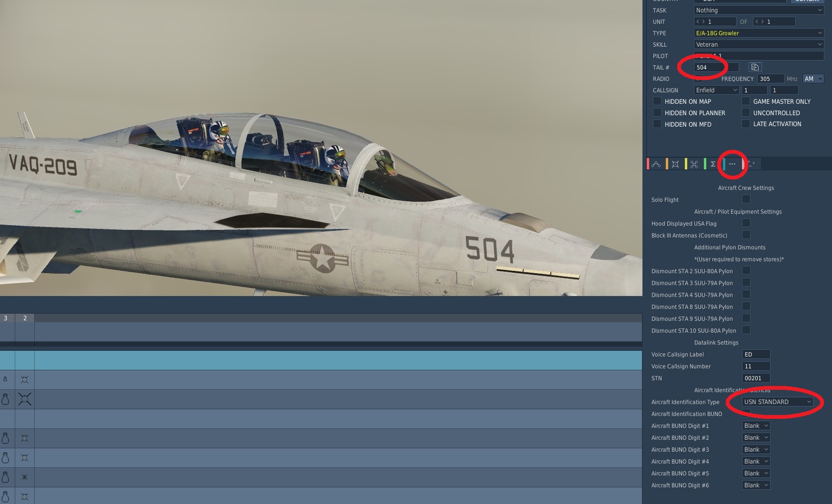Enable Hidden on Map checkbox

(x=657, y=101)
